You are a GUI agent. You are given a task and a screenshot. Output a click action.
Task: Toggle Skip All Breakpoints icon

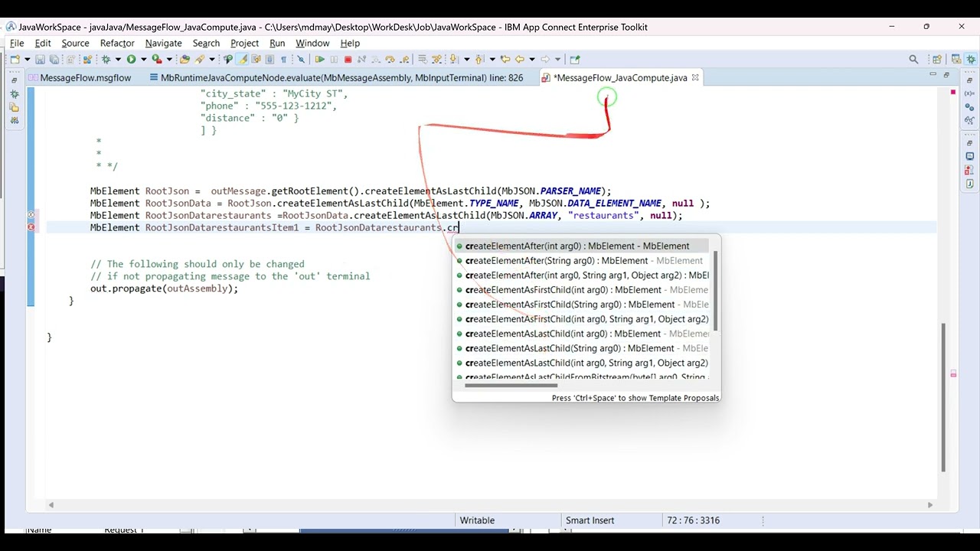point(301,59)
